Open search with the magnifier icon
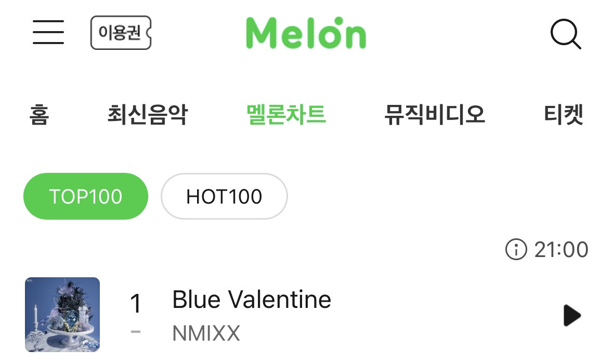 point(565,35)
